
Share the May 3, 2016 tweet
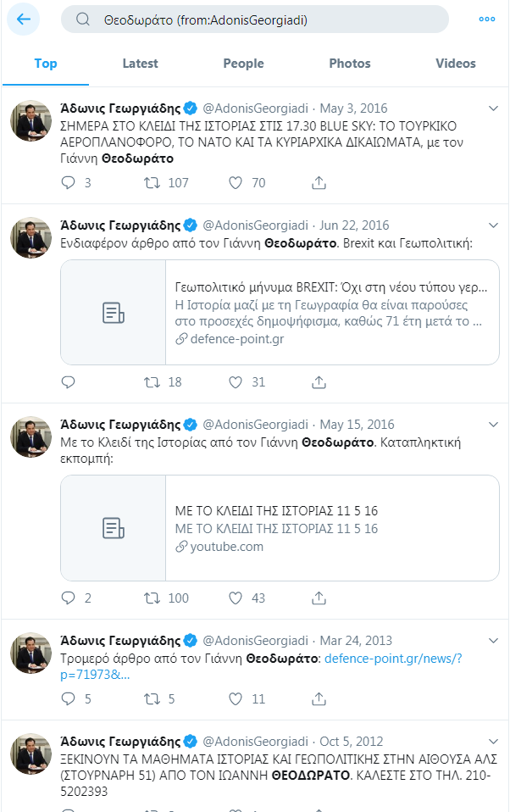pyautogui.click(x=319, y=183)
